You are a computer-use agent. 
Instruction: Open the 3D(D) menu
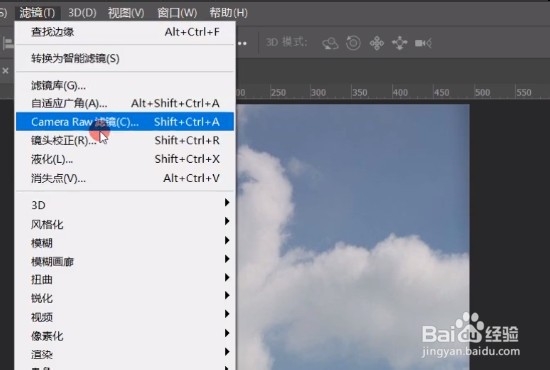pos(82,13)
